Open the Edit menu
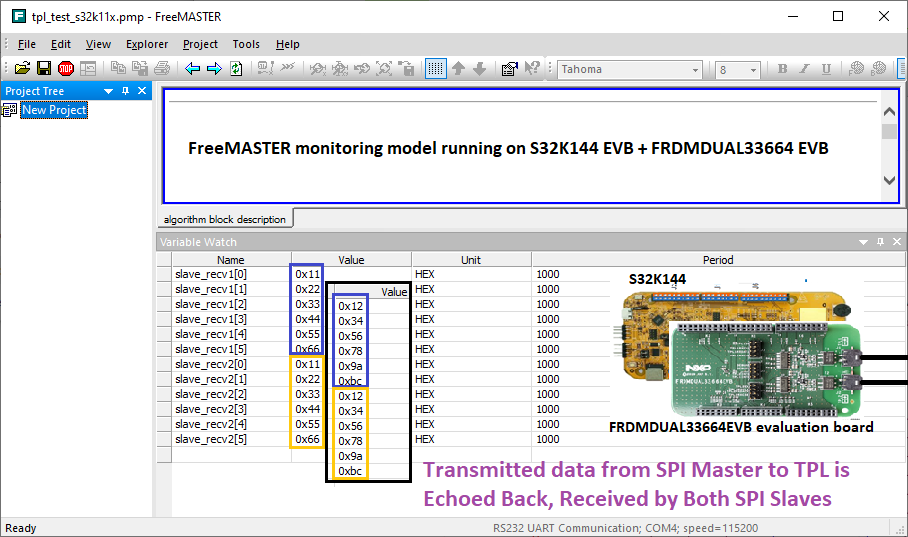Viewport: 908px width, 537px height. 61,44
